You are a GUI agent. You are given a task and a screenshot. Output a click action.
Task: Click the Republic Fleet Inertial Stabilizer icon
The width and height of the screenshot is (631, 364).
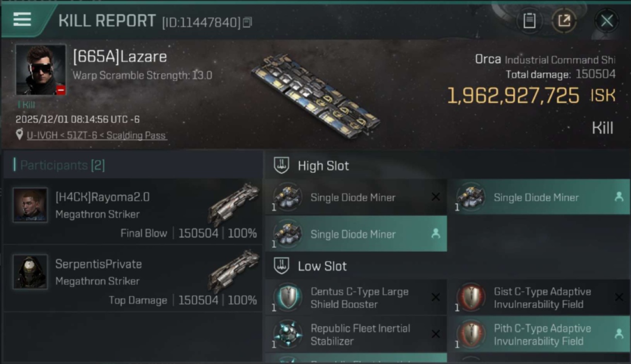pyautogui.click(x=288, y=334)
